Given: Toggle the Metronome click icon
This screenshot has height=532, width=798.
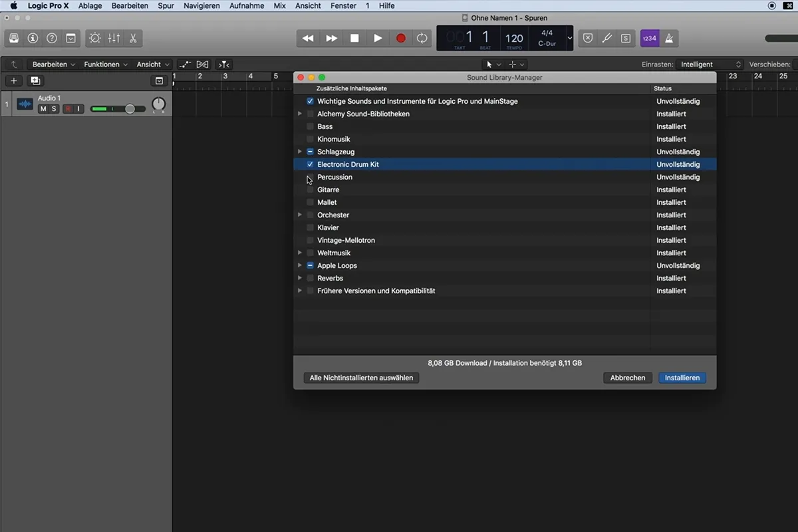Looking at the screenshot, I should (669, 38).
